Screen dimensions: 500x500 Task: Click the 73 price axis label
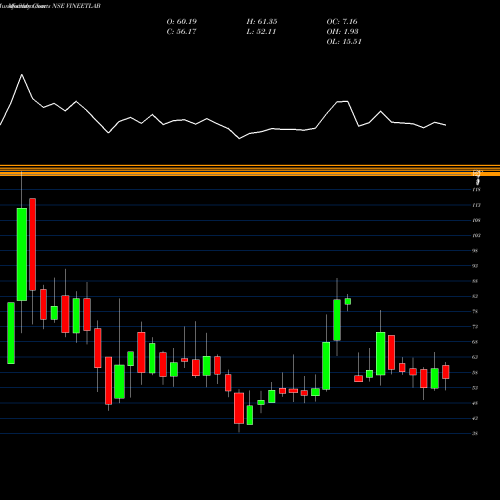tap(475, 327)
